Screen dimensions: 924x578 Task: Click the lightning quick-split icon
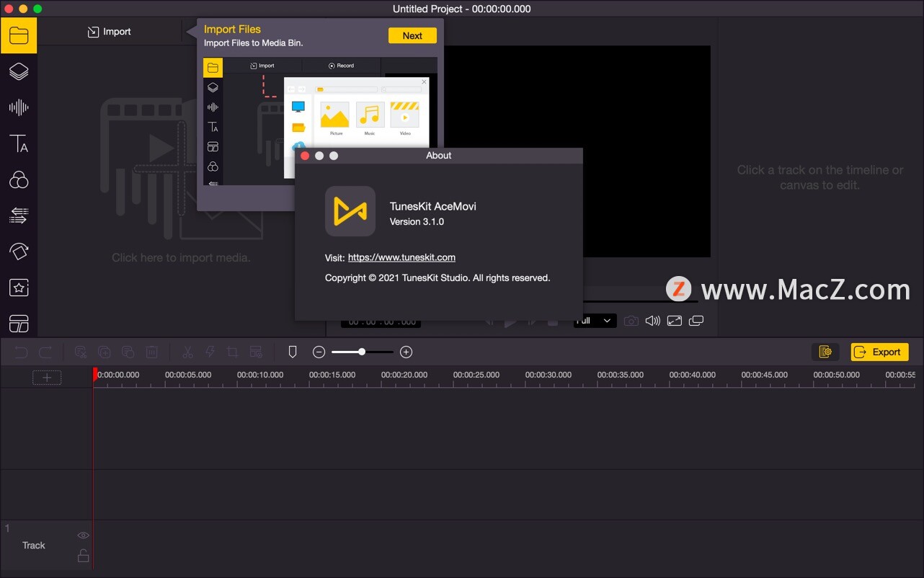[210, 352]
